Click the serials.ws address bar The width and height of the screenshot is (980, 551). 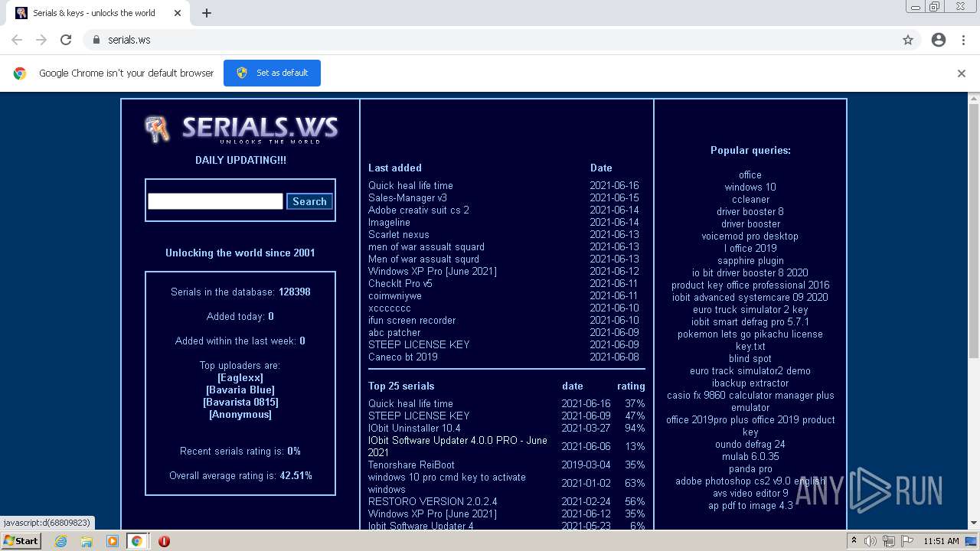[490, 40]
